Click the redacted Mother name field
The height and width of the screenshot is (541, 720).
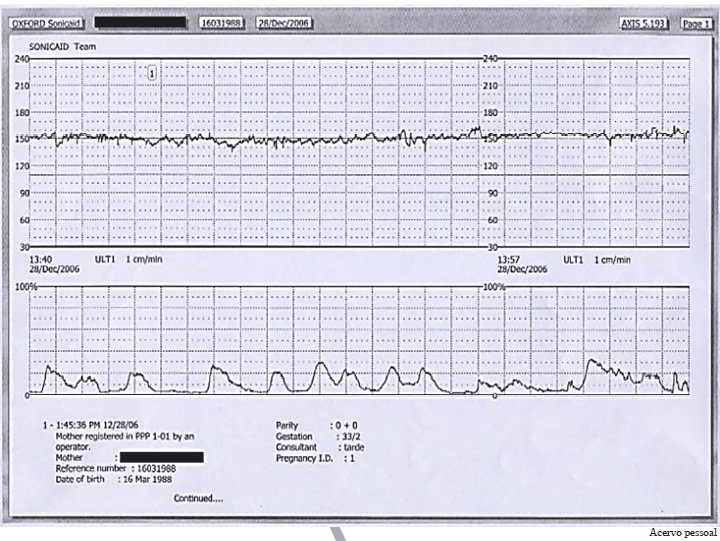tap(162, 457)
